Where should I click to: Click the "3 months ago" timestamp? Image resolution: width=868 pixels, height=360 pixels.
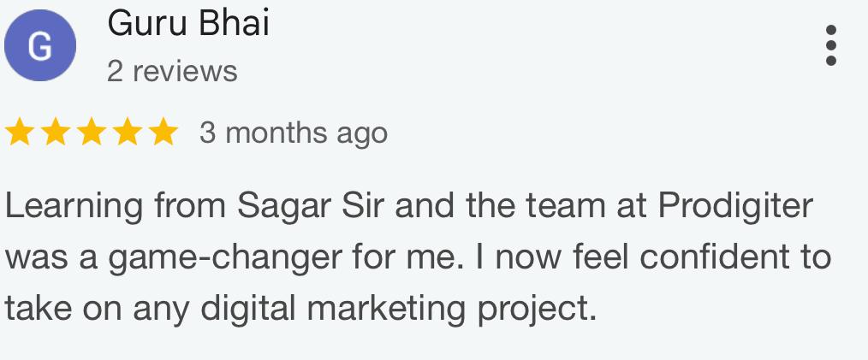[x=294, y=133]
